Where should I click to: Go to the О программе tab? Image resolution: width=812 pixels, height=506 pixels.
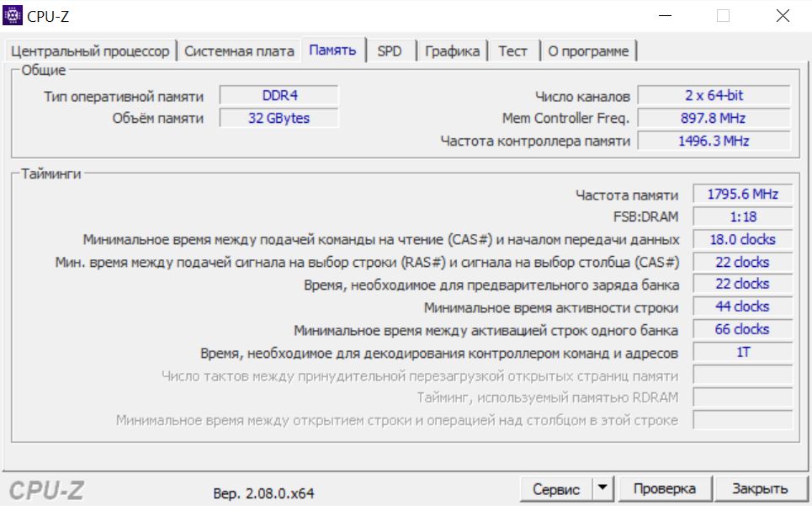click(588, 51)
